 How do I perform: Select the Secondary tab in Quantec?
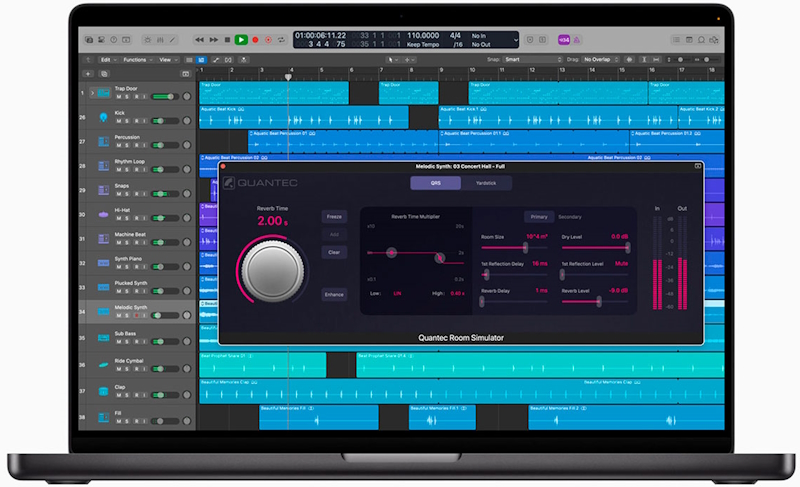[x=570, y=217]
